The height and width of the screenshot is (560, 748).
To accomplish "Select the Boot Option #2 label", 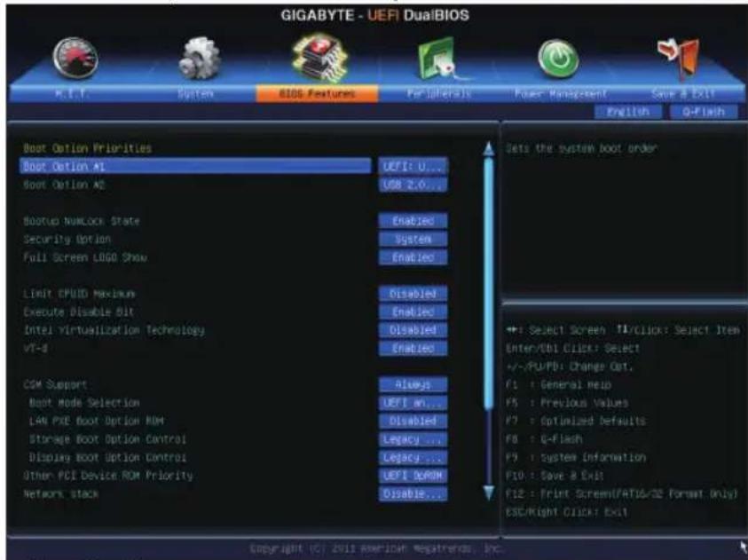I will coord(64,185).
